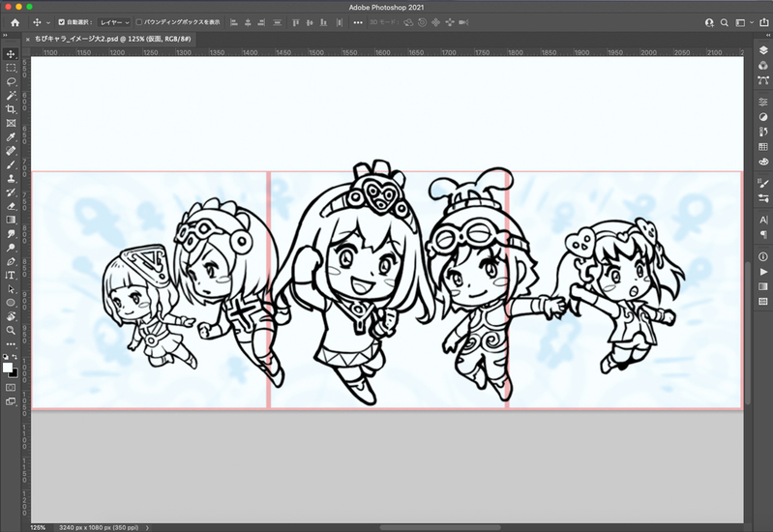Open the Layers panel icon

[763, 50]
